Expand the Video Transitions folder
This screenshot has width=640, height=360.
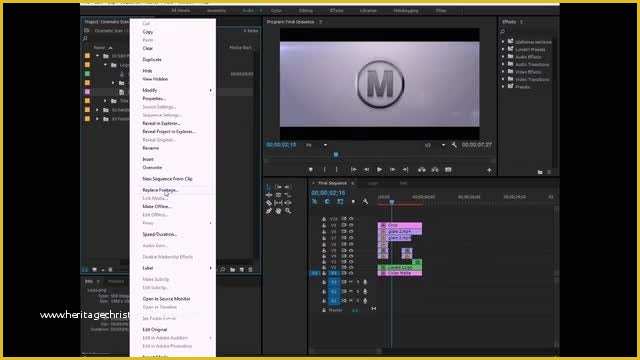[503, 79]
